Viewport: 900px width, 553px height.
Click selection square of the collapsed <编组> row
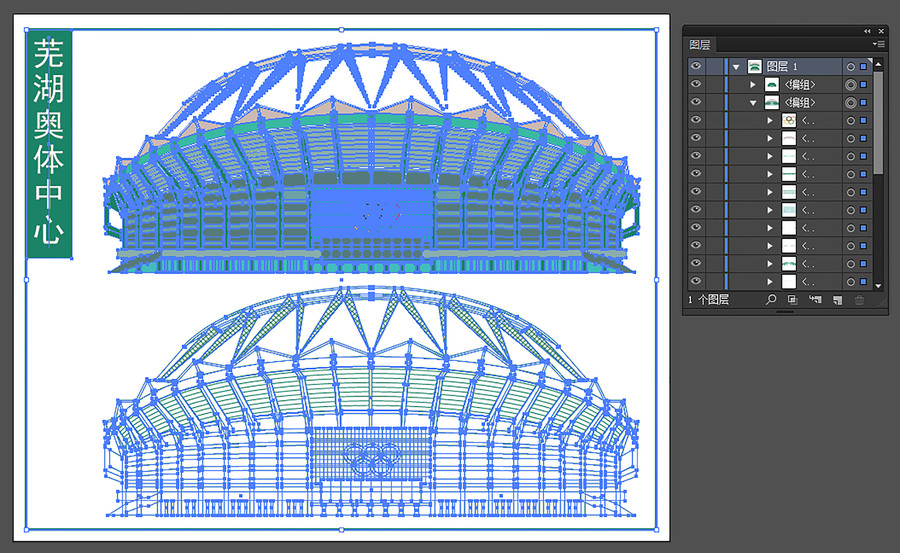click(863, 85)
